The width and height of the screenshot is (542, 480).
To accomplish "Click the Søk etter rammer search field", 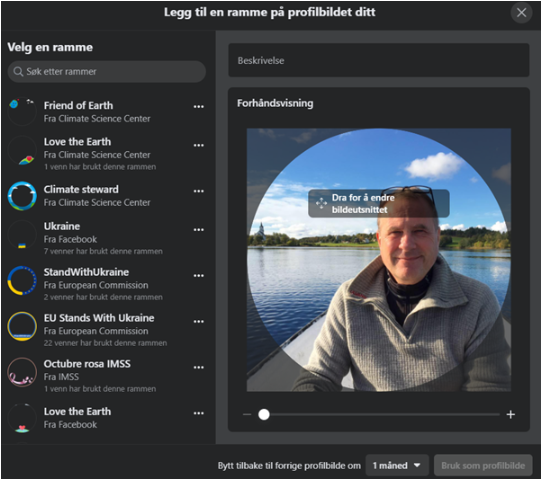I will [x=107, y=72].
